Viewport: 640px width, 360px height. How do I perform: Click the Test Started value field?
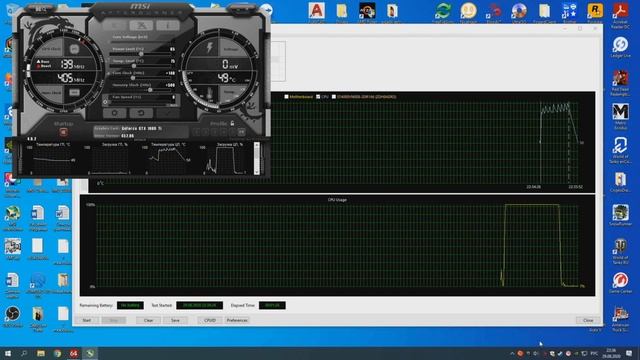pos(199,305)
